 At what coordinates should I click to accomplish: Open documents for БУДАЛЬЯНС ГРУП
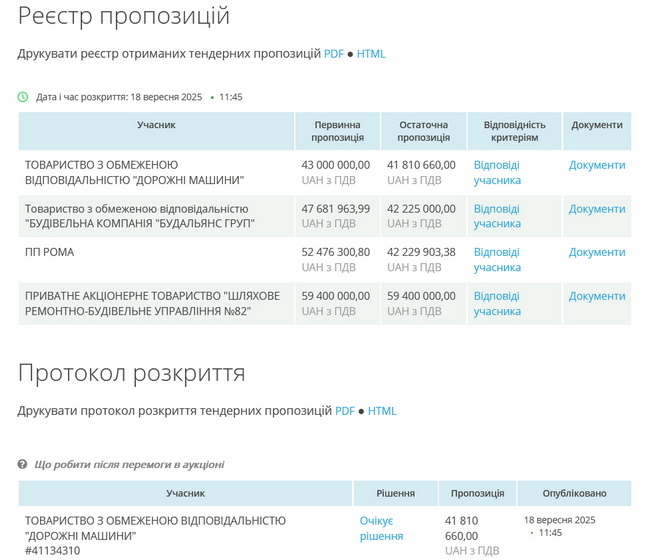[x=597, y=209]
